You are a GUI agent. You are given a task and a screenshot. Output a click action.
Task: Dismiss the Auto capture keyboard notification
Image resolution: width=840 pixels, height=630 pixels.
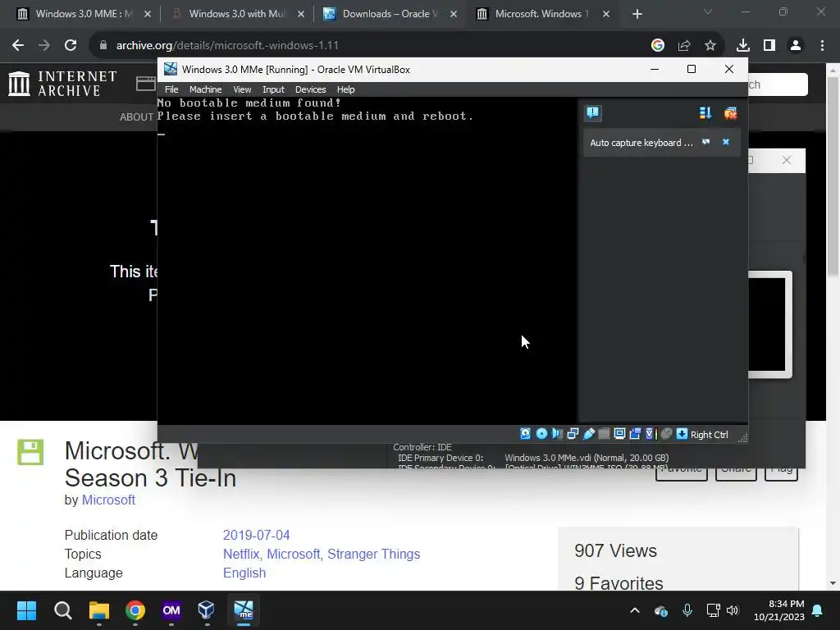(x=726, y=142)
